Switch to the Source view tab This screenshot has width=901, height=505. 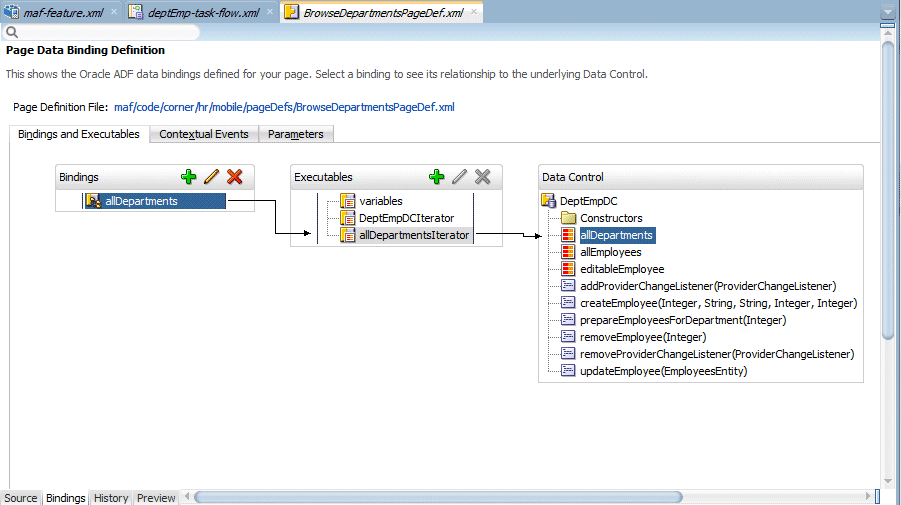coord(21,498)
